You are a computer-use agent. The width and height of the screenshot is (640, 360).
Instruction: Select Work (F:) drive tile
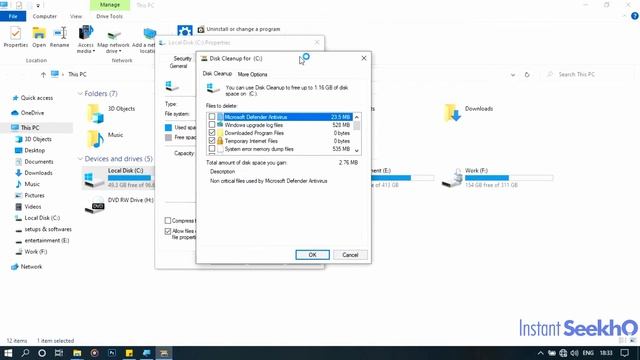tap(497, 178)
